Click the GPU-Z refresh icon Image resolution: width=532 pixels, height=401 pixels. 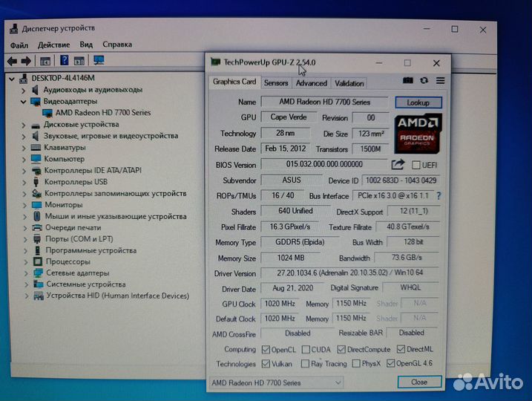click(x=424, y=80)
